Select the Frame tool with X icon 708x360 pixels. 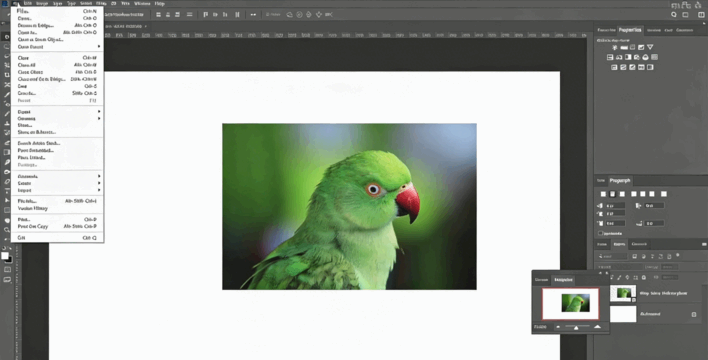tap(6, 85)
